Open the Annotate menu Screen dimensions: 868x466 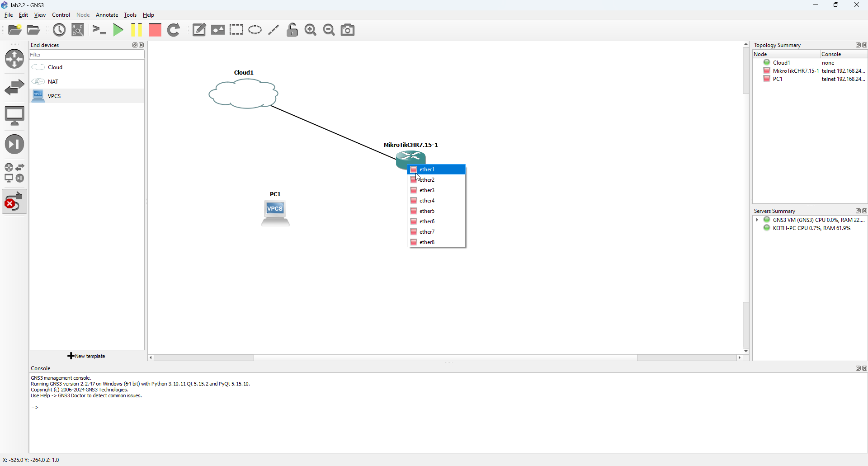(107, 15)
